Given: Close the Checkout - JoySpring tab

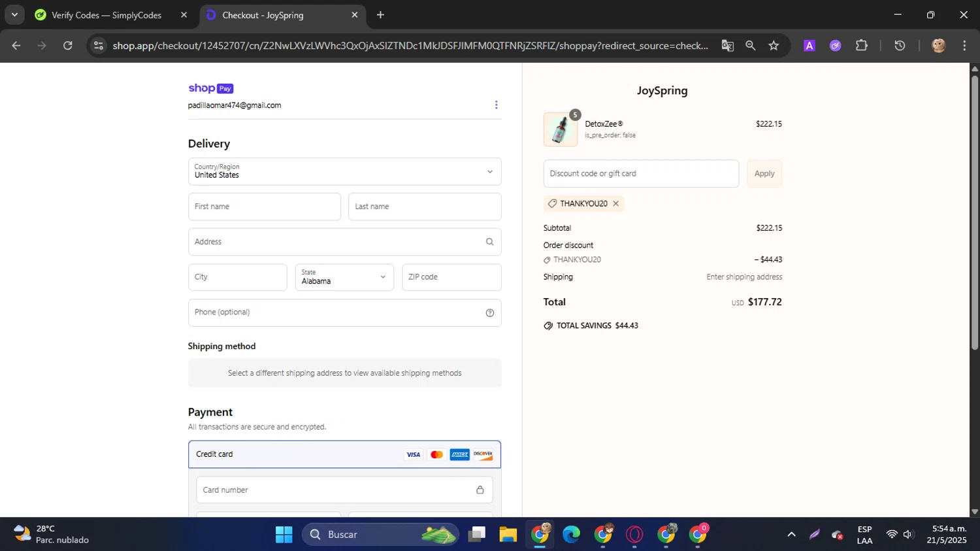Looking at the screenshot, I should click(x=355, y=15).
